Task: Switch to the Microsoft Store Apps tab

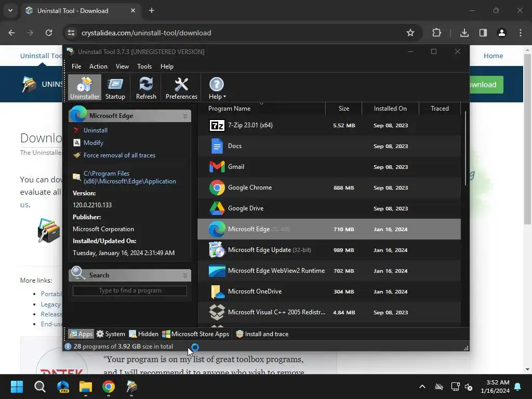Action: [196, 334]
